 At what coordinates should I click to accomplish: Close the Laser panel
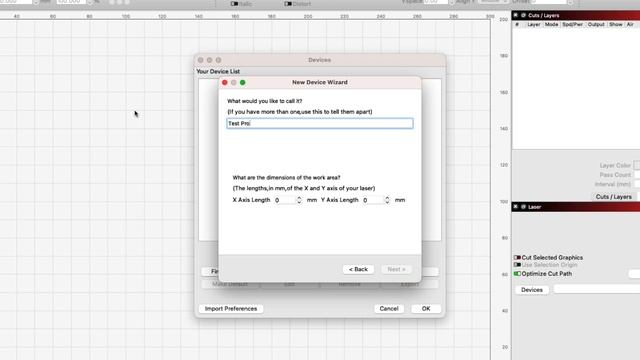(x=516, y=207)
